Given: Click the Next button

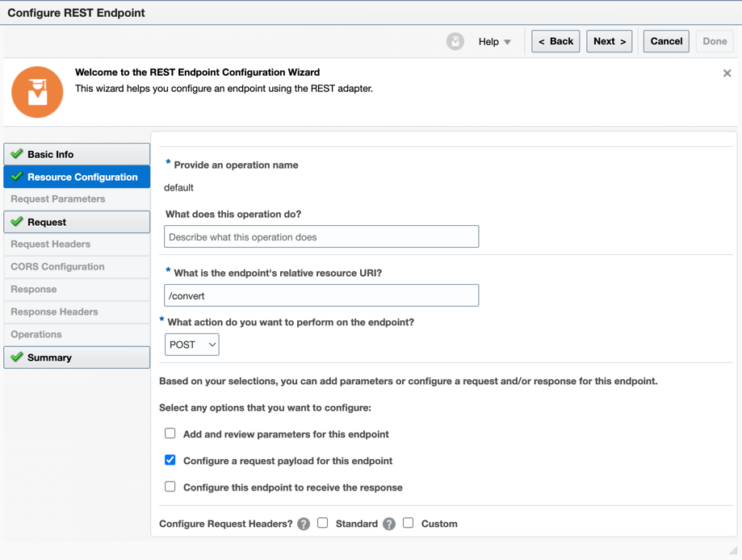Looking at the screenshot, I should click(x=609, y=41).
